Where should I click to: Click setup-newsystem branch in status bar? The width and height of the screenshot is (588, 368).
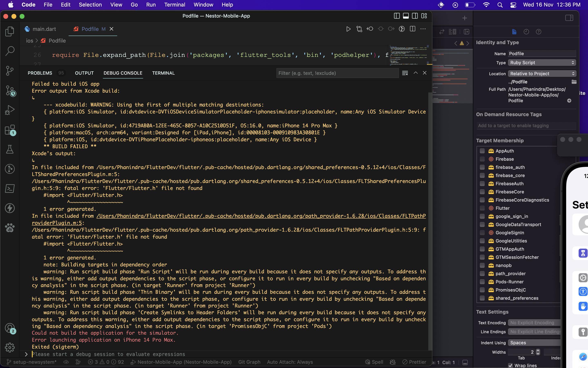click(x=32, y=362)
